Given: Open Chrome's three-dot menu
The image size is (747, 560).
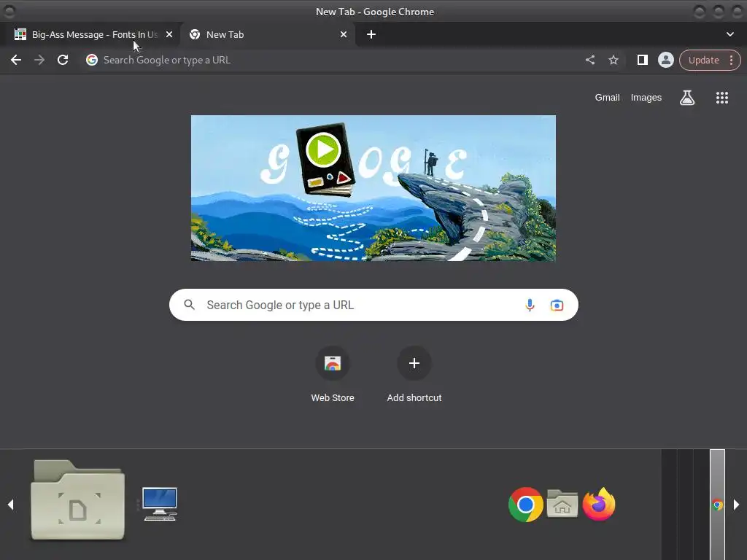Looking at the screenshot, I should pos(731,60).
